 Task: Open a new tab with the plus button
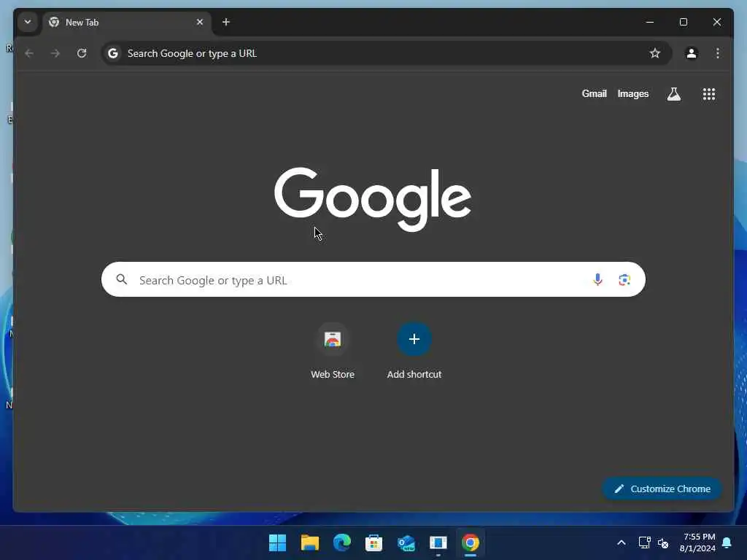point(226,22)
